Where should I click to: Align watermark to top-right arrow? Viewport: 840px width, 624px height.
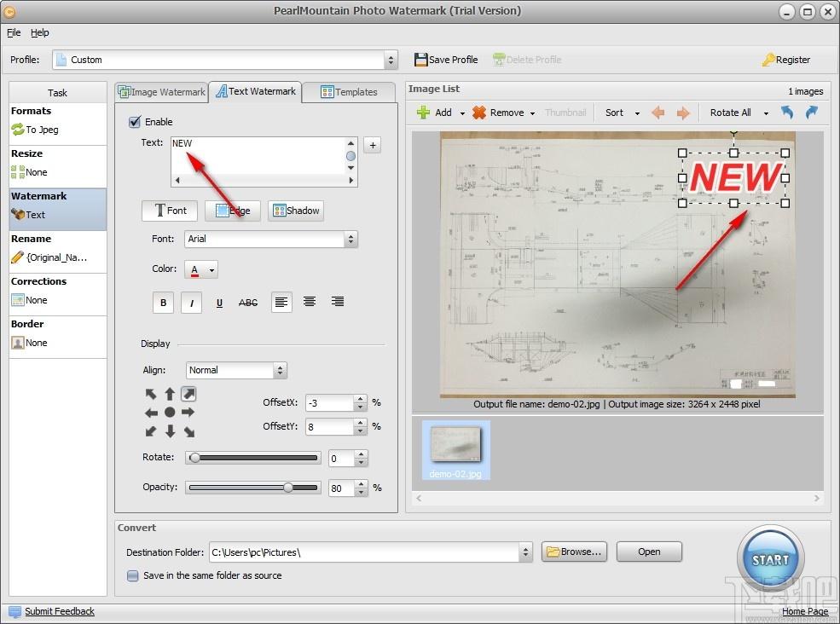(x=188, y=394)
